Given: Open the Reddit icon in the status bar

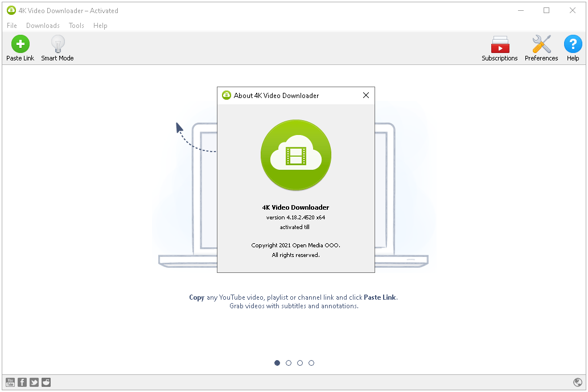Looking at the screenshot, I should click(46, 382).
